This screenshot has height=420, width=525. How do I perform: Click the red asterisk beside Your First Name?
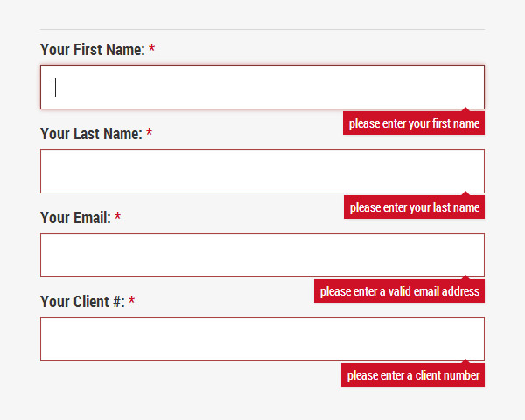[x=152, y=49]
